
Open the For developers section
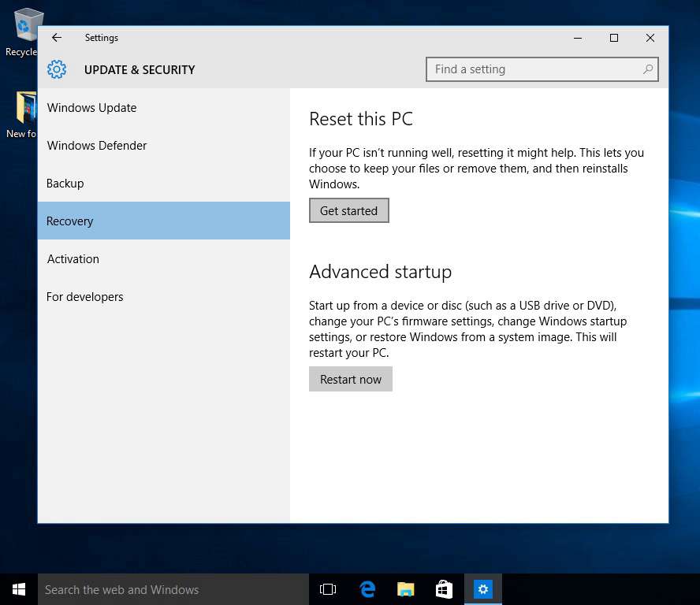pos(84,296)
